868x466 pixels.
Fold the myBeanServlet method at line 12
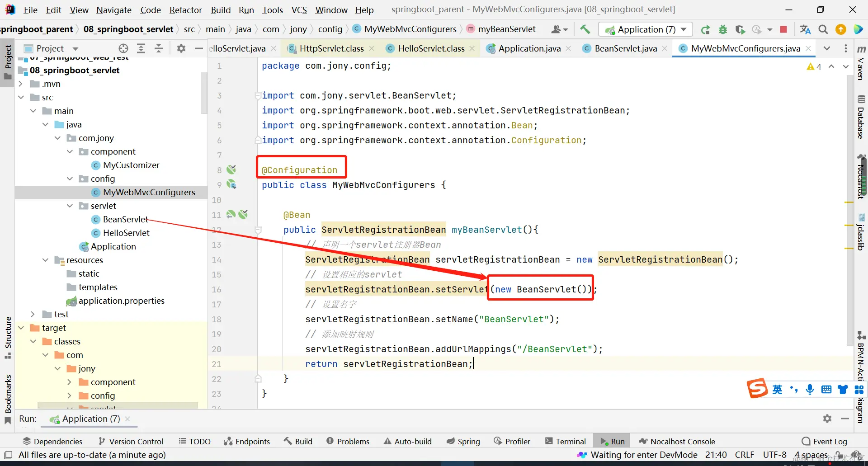point(258,230)
